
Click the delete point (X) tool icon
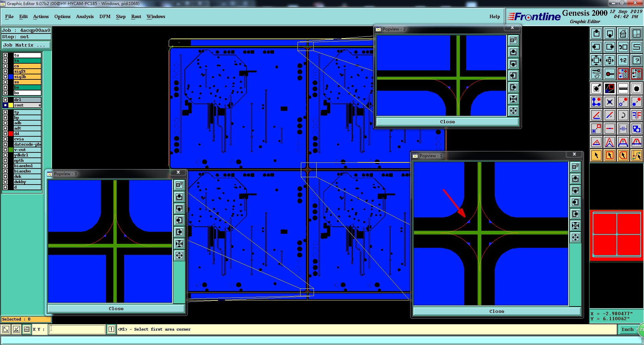pos(610,102)
